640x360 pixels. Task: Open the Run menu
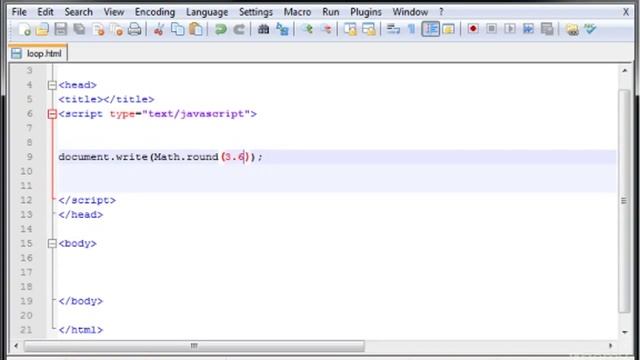click(331, 12)
